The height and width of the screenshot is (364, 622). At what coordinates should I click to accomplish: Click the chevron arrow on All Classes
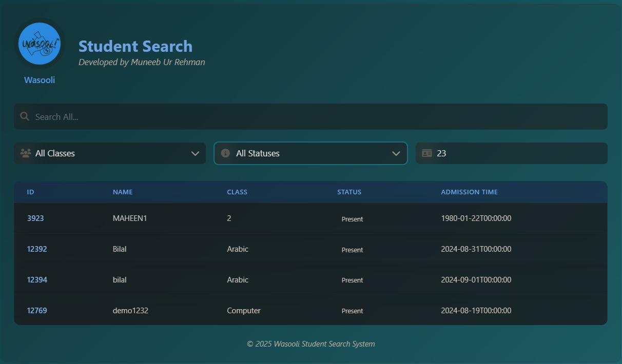point(195,153)
